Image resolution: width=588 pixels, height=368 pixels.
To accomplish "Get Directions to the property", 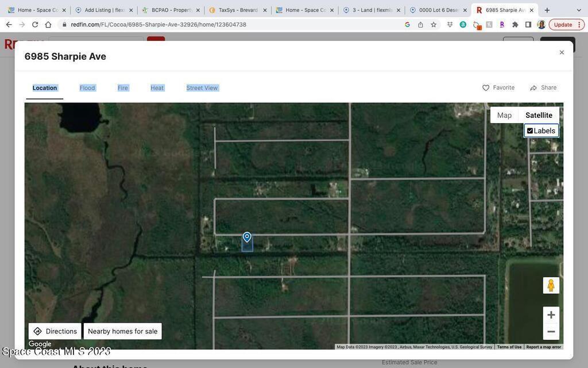I will point(55,331).
